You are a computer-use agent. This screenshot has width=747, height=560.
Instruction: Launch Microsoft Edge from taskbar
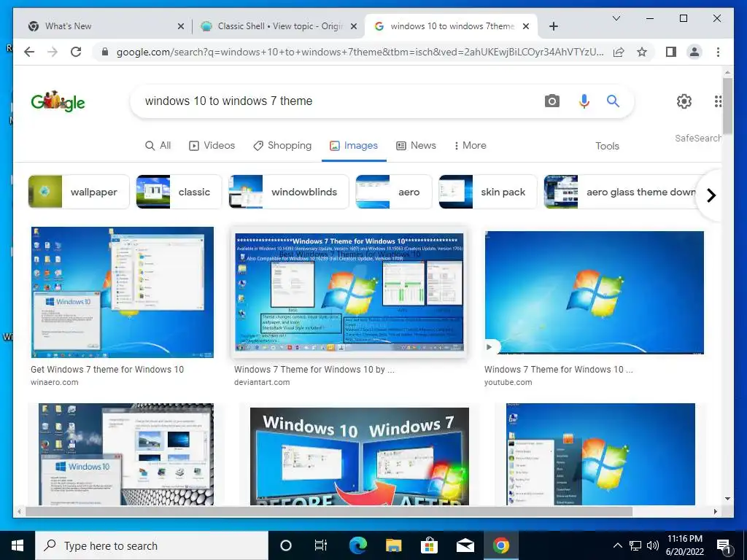point(357,545)
